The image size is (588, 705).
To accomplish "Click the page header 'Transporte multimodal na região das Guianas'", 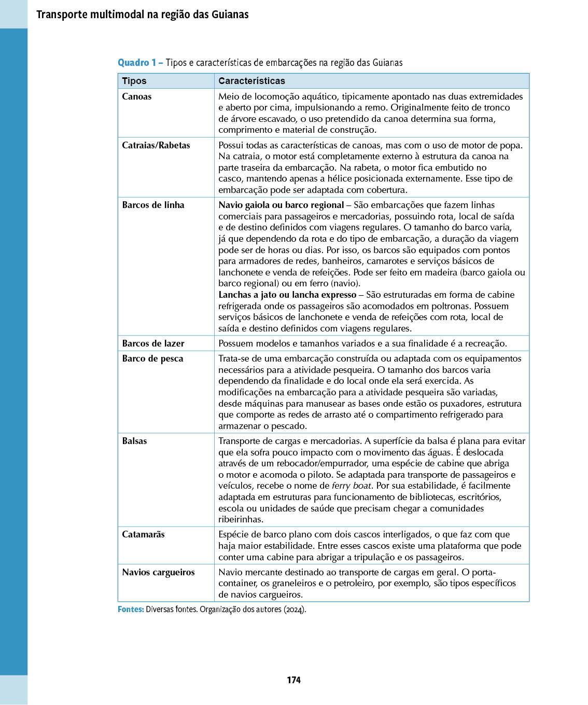I will pyautogui.click(x=142, y=15).
